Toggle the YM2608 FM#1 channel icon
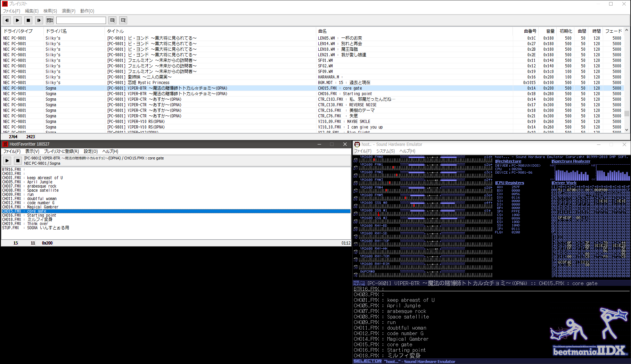The height and width of the screenshot is (364, 631). (355, 168)
